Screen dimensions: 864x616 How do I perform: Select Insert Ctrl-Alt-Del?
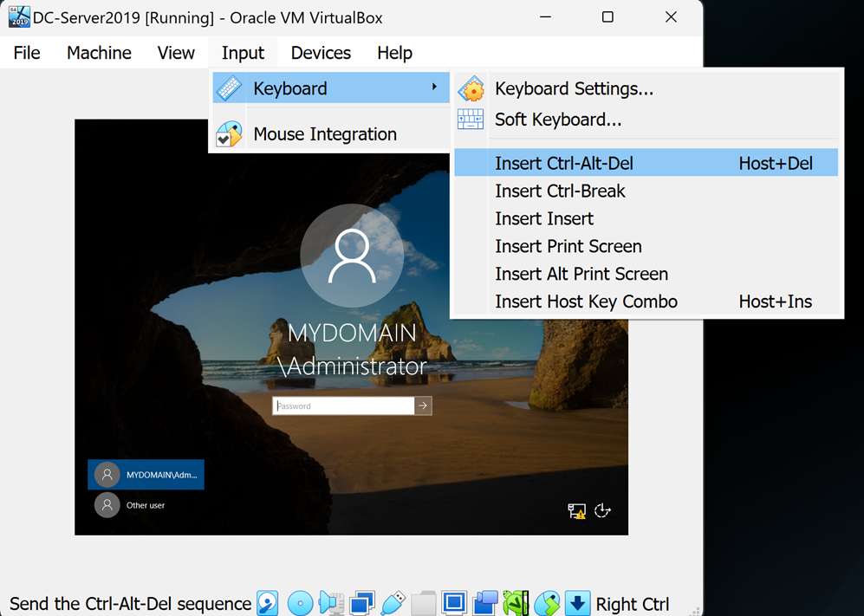click(x=563, y=163)
